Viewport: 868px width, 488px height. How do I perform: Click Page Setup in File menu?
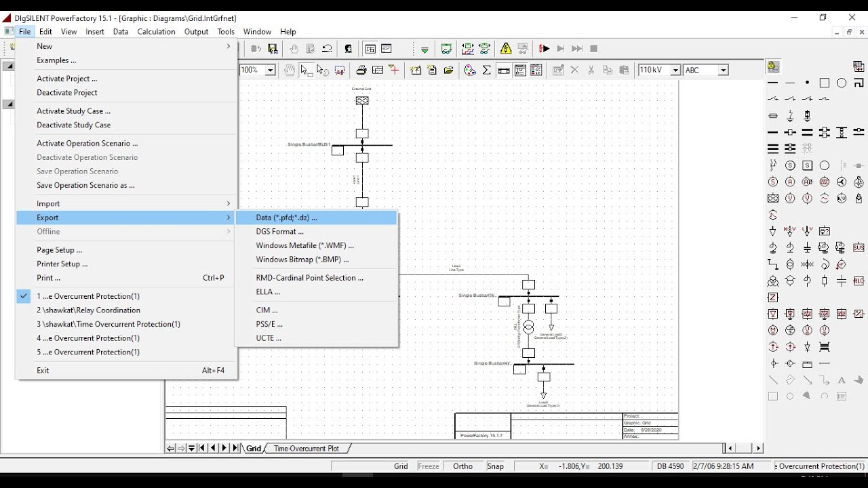click(127, 250)
